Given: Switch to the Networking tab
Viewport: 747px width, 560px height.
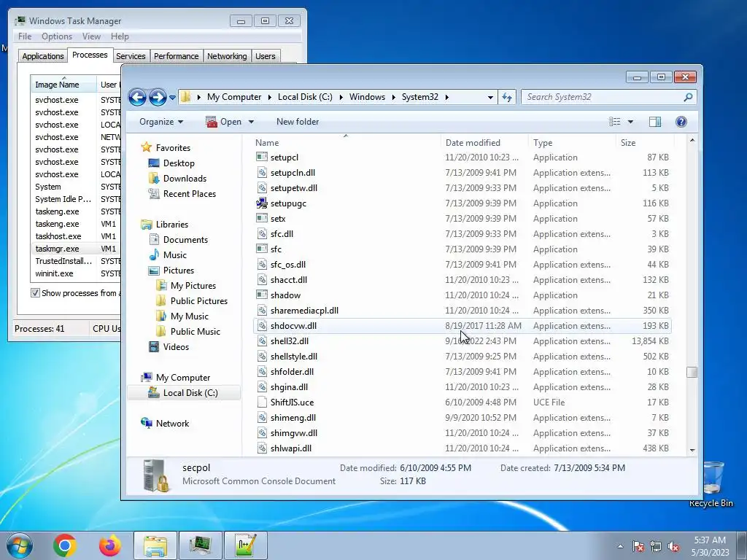Looking at the screenshot, I should click(227, 56).
